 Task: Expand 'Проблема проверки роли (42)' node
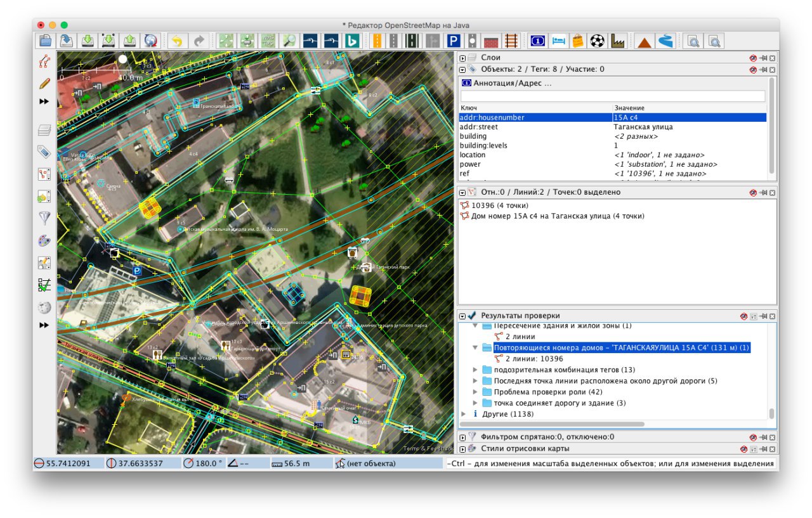pyautogui.click(x=476, y=392)
